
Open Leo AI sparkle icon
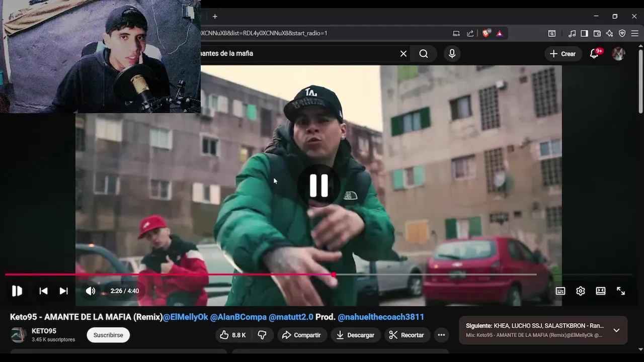click(609, 34)
